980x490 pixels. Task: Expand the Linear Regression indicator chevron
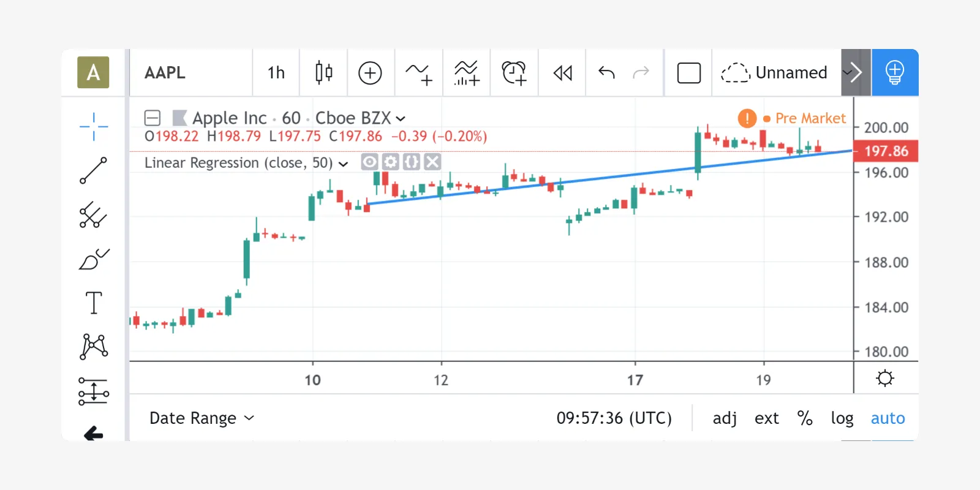[x=344, y=164]
